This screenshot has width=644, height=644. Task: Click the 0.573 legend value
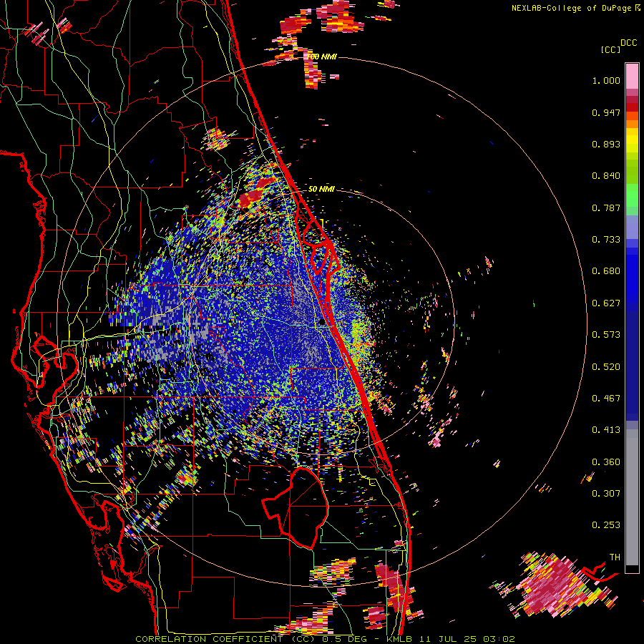pos(606,335)
